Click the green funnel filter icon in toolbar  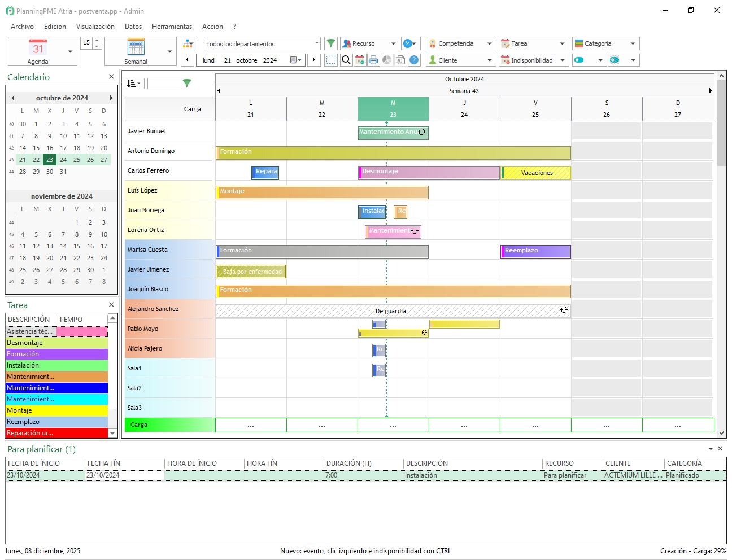point(331,43)
